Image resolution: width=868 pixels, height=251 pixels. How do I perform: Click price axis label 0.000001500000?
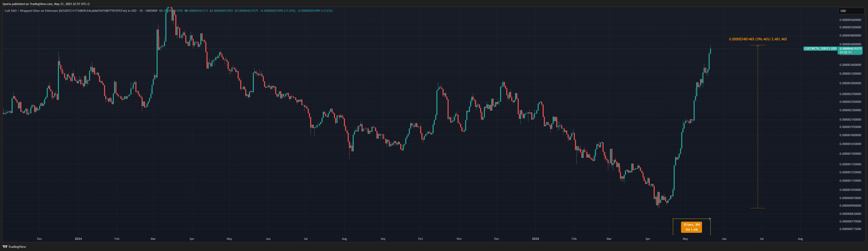(x=850, y=154)
